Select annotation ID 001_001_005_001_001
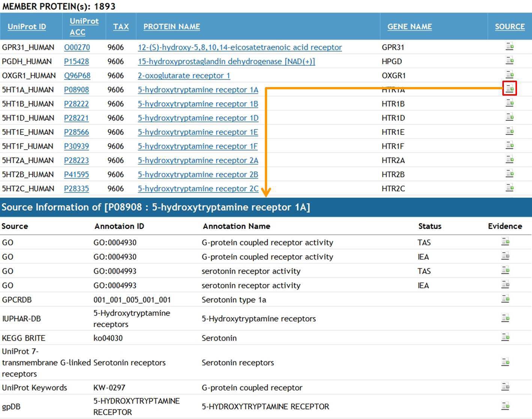The height and width of the screenshot is (419, 532). click(x=132, y=300)
